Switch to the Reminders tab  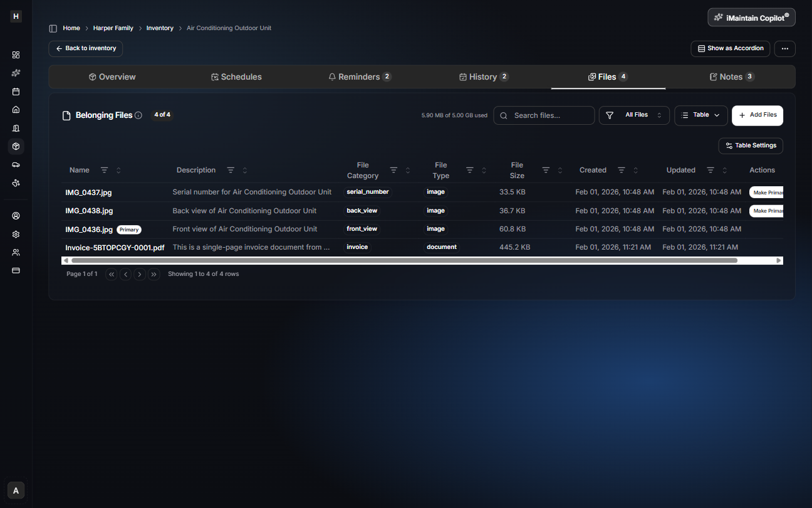tap(360, 77)
